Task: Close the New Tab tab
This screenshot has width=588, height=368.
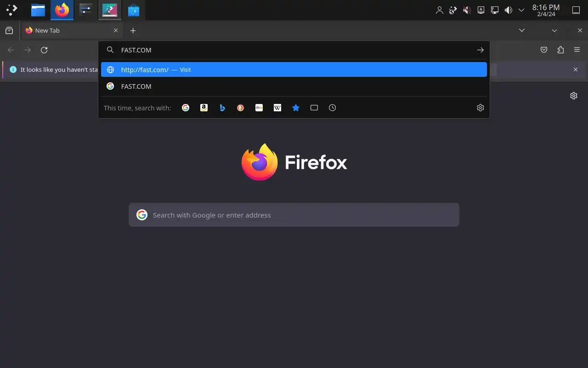Action: pos(116,30)
